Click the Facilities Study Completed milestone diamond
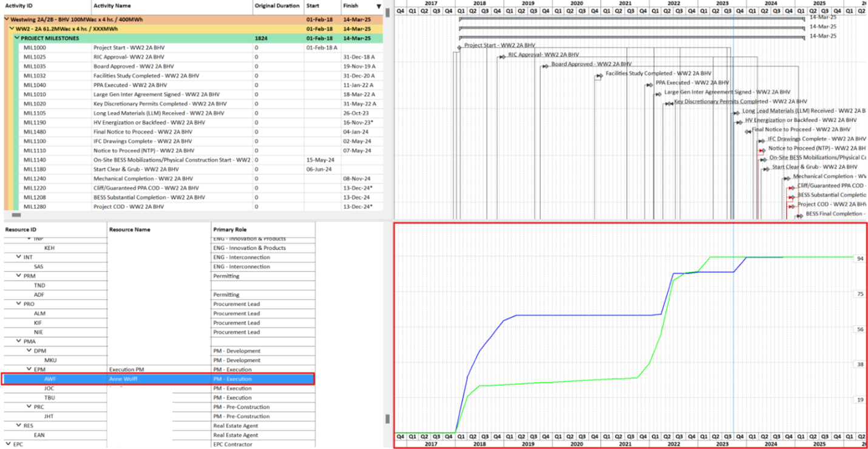The image size is (868, 449). 600,75
